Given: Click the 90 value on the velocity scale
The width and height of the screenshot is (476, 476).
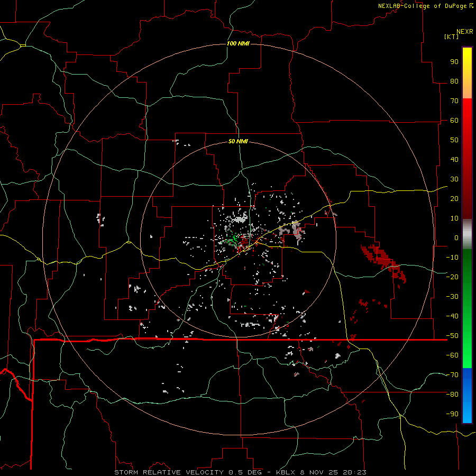Looking at the screenshot, I should click(x=454, y=62).
